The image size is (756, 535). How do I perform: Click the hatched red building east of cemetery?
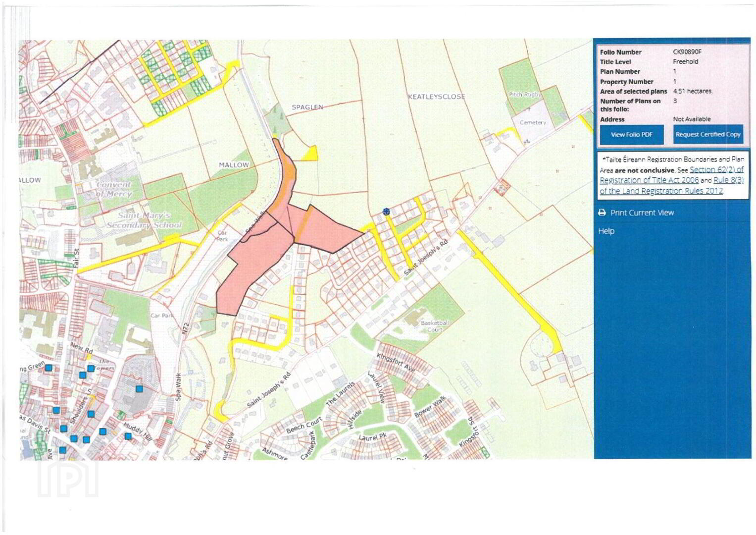[502, 187]
